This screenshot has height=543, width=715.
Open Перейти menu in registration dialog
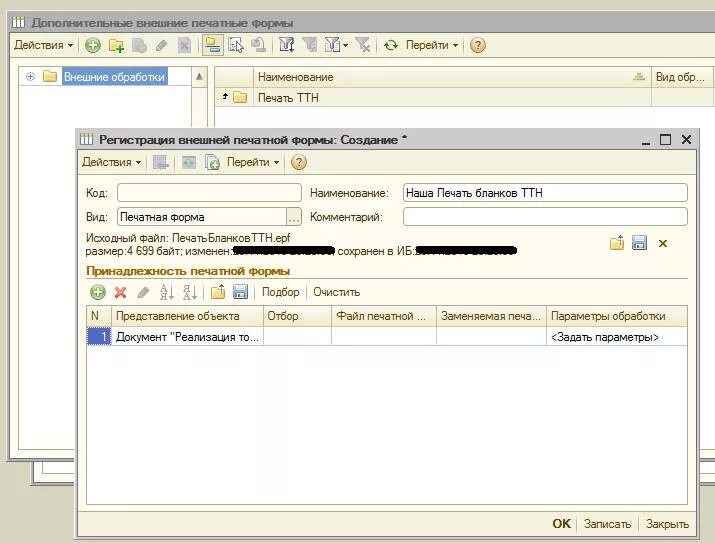pos(253,162)
